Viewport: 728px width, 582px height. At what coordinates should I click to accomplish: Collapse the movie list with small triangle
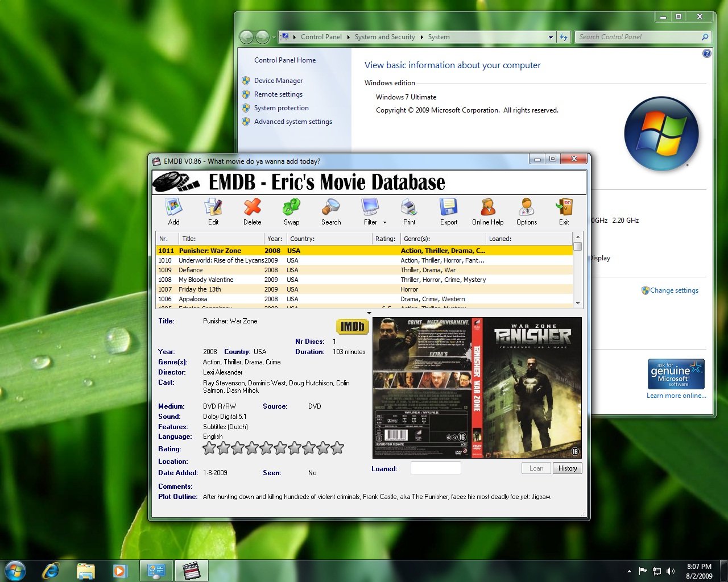(x=369, y=313)
